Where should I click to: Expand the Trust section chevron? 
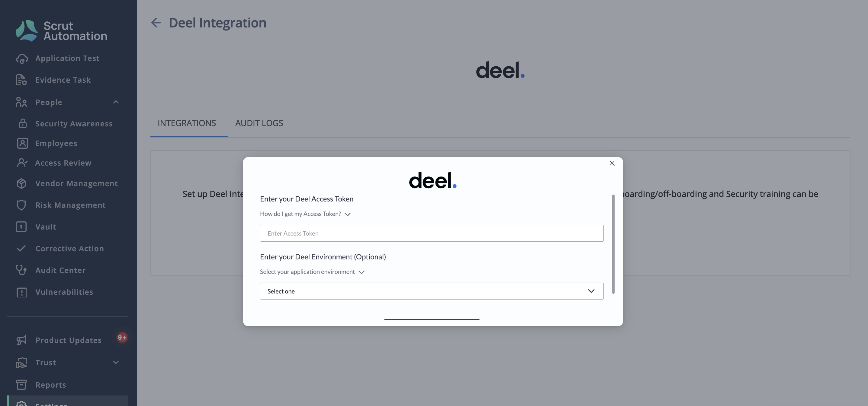point(116,363)
